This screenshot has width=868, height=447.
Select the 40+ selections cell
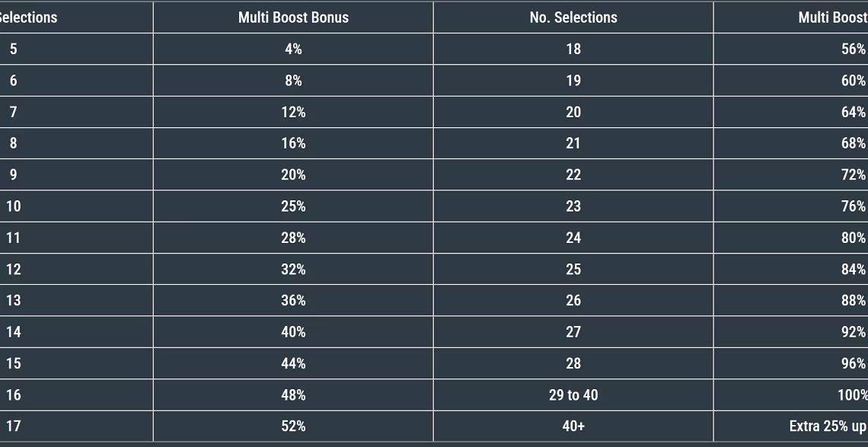point(573,426)
